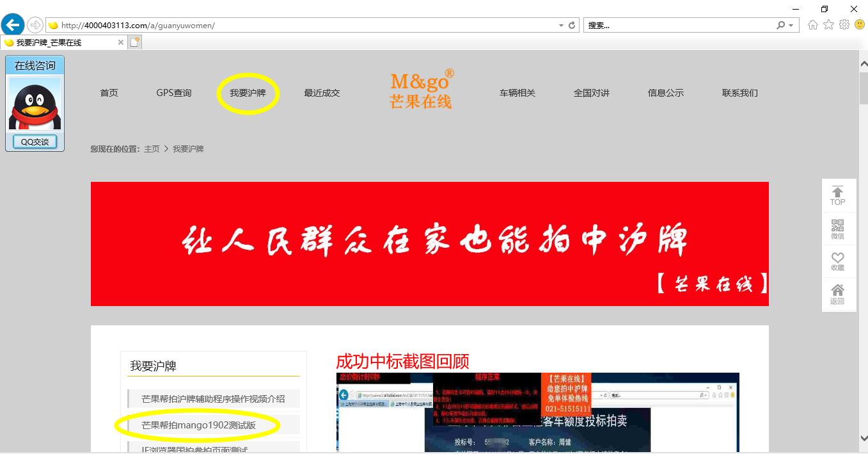This screenshot has height=454, width=868.
Task: Open the address bar history dropdown arrow
Action: [561, 26]
